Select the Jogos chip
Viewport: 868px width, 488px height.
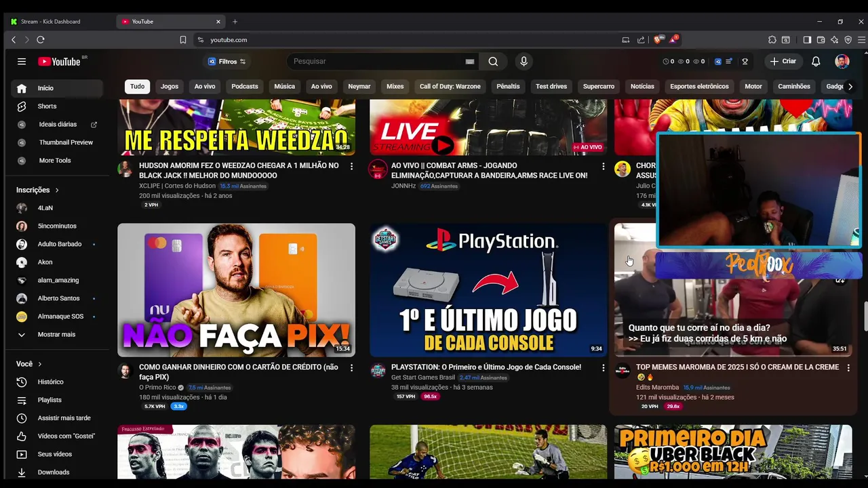[170, 86]
